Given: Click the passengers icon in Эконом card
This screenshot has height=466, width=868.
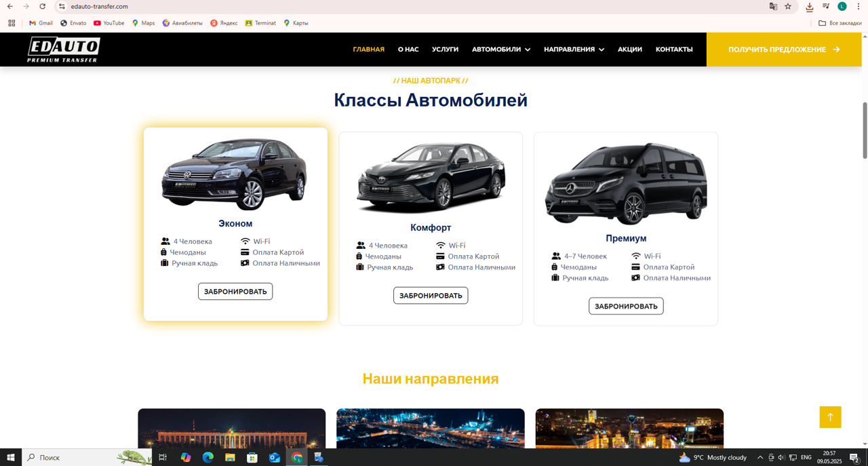Looking at the screenshot, I should click(x=165, y=241).
